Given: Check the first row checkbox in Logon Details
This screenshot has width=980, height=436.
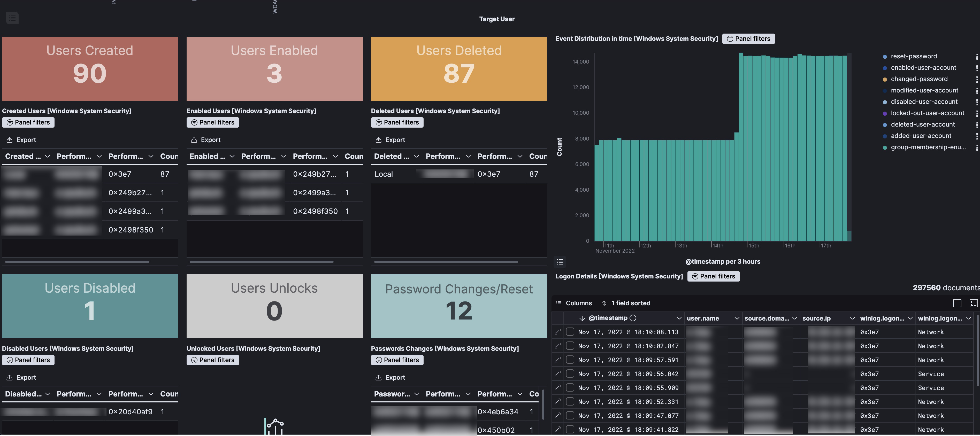Looking at the screenshot, I should (x=570, y=331).
